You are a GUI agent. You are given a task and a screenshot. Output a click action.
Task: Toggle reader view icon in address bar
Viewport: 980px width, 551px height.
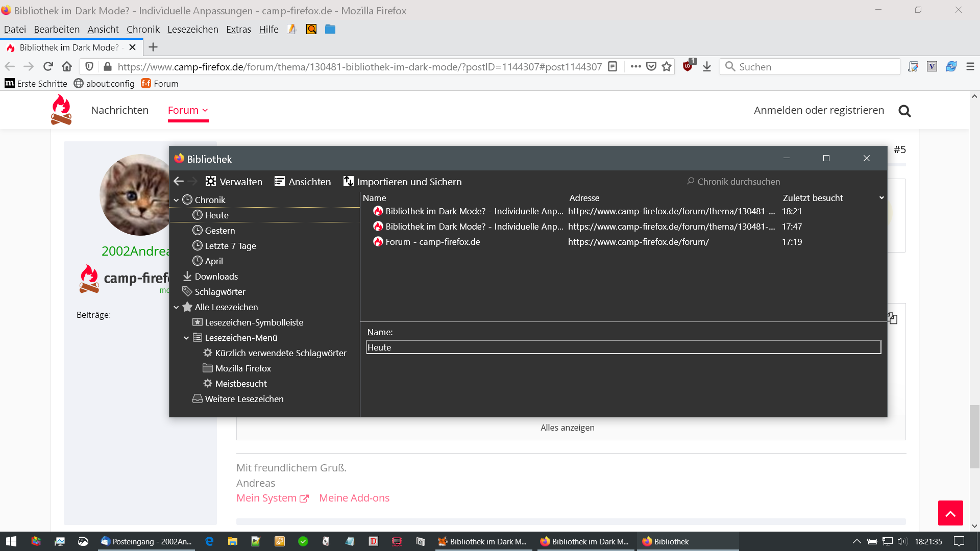point(613,66)
